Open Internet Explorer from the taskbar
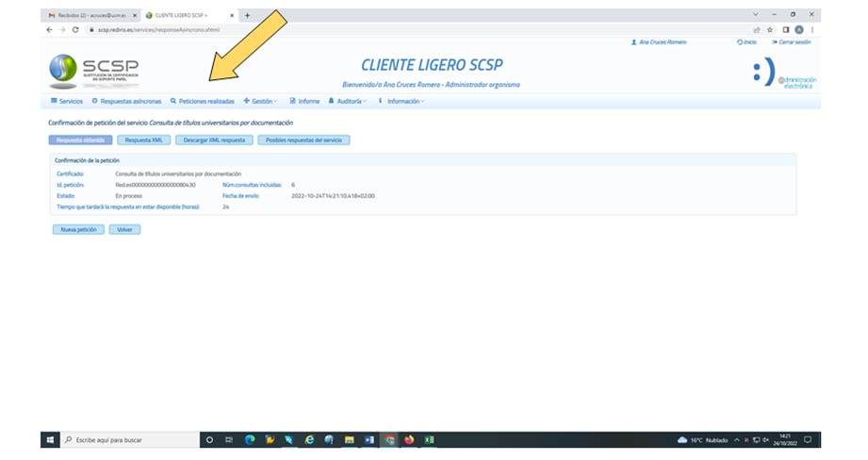This screenshot has width=868, height=460. (x=309, y=440)
